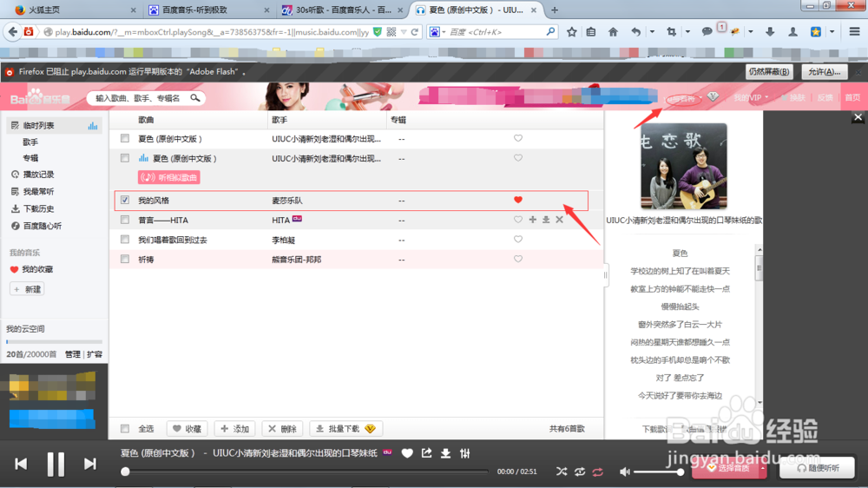Screen dimensions: 868x488
Task: Open a new browser tab
Action: point(555,10)
